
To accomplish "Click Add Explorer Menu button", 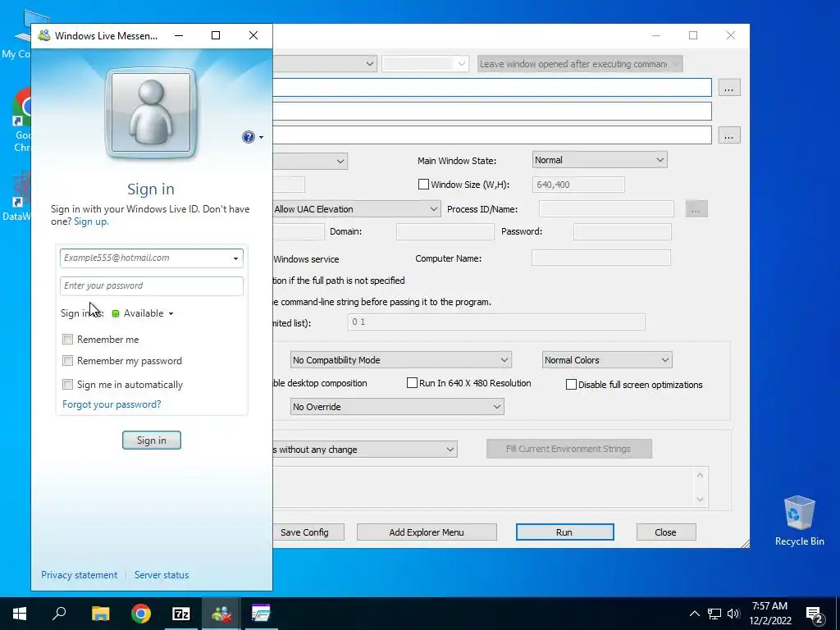I will 427,532.
